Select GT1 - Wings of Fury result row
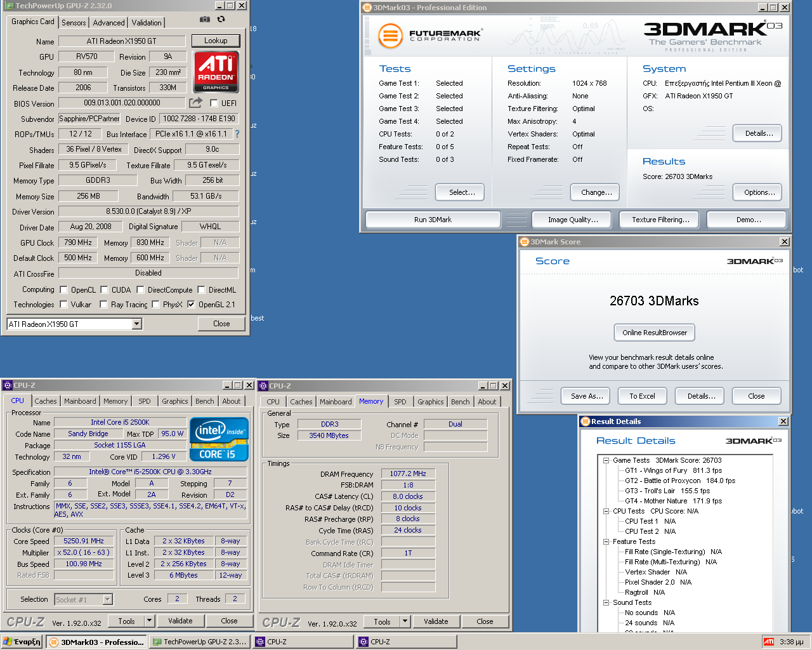The image size is (812, 650). pyautogui.click(x=673, y=470)
